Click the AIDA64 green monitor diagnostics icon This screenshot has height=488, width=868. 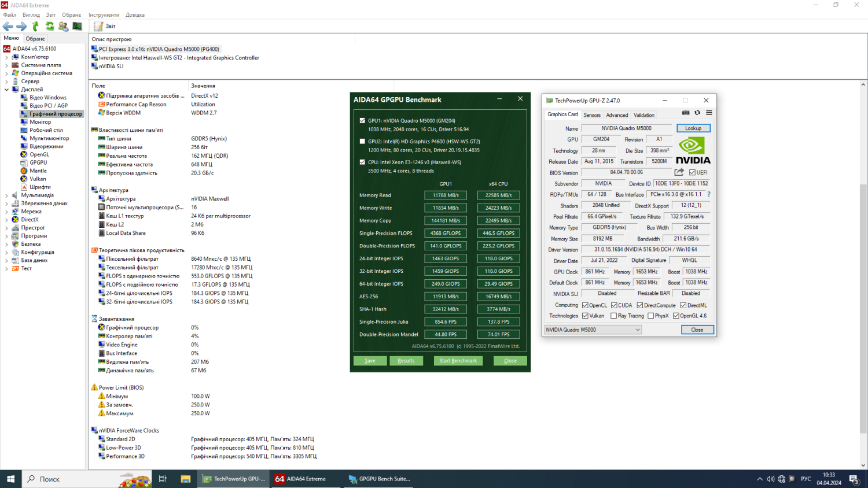(x=77, y=26)
